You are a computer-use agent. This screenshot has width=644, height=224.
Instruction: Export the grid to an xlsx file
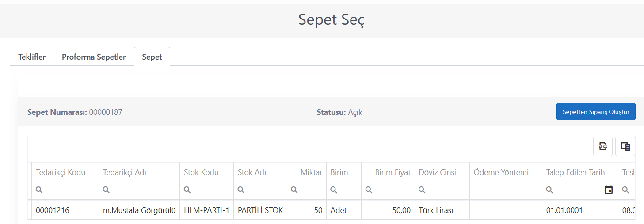(602, 146)
